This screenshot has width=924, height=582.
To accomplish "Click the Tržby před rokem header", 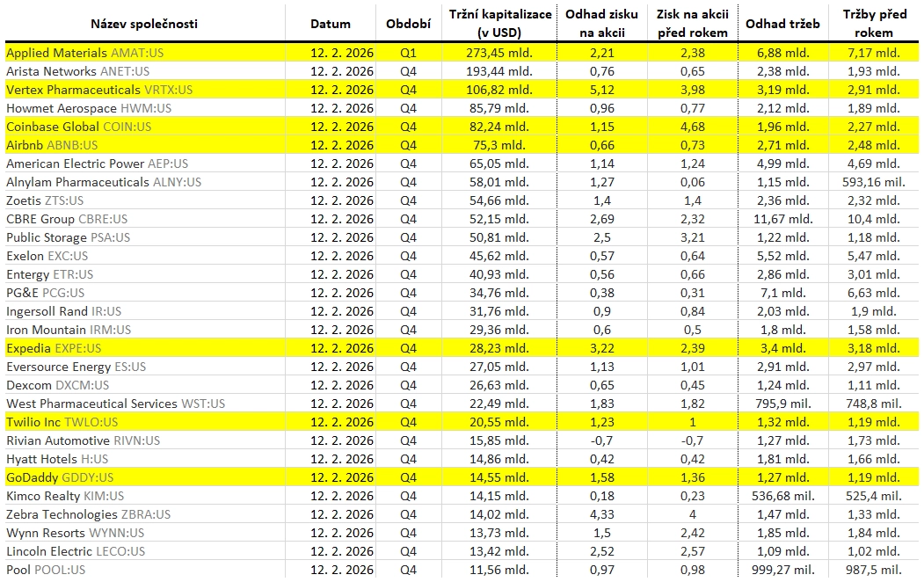I will pyautogui.click(x=874, y=24).
